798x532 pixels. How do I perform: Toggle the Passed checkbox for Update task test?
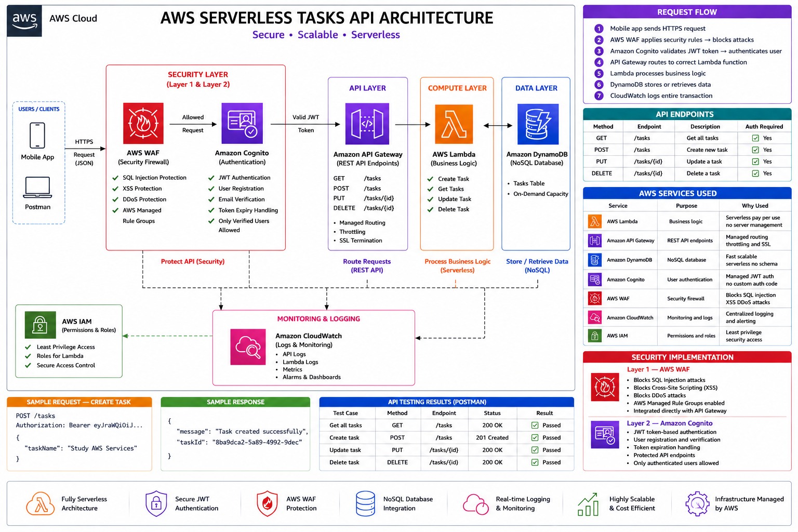tap(535, 450)
